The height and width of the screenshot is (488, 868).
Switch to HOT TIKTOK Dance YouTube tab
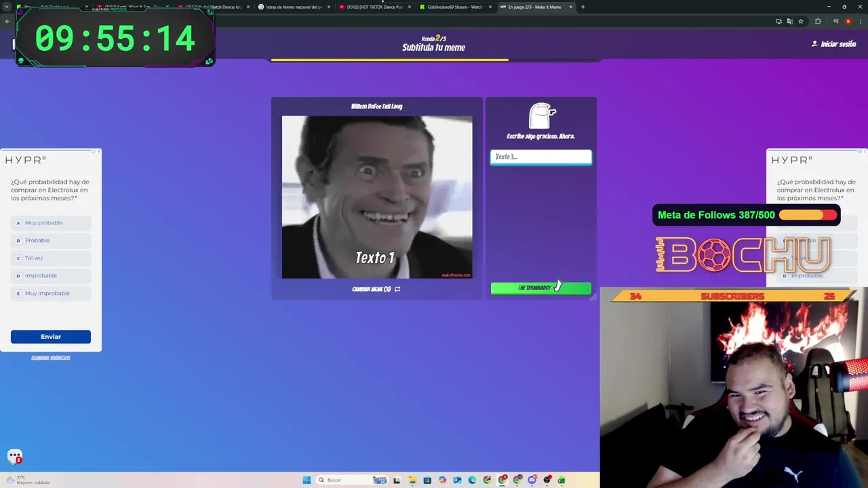point(374,7)
